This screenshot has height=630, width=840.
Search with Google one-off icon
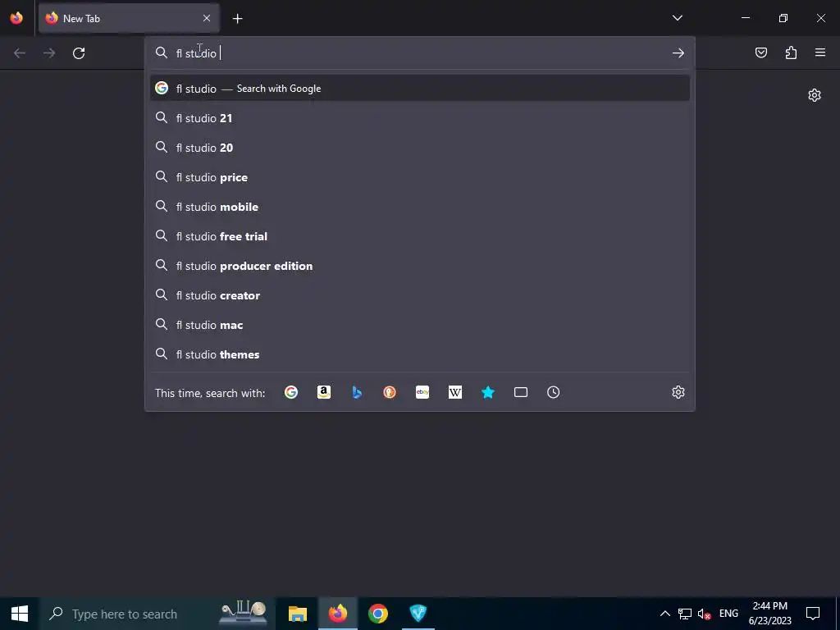(291, 393)
